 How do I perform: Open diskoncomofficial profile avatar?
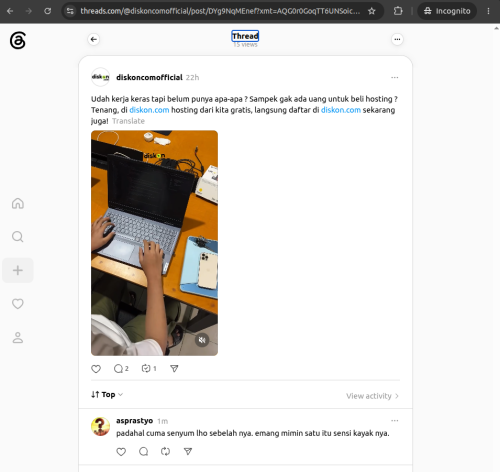coord(100,77)
